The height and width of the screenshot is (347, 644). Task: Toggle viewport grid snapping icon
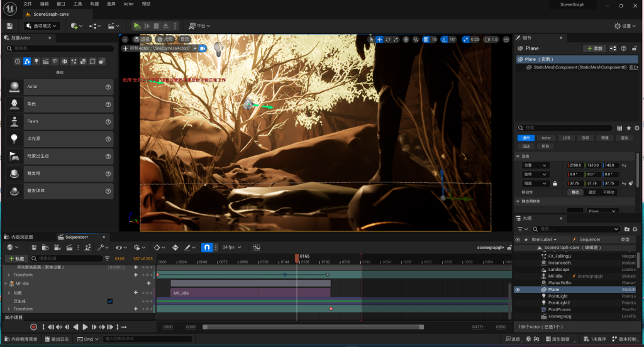[426, 40]
